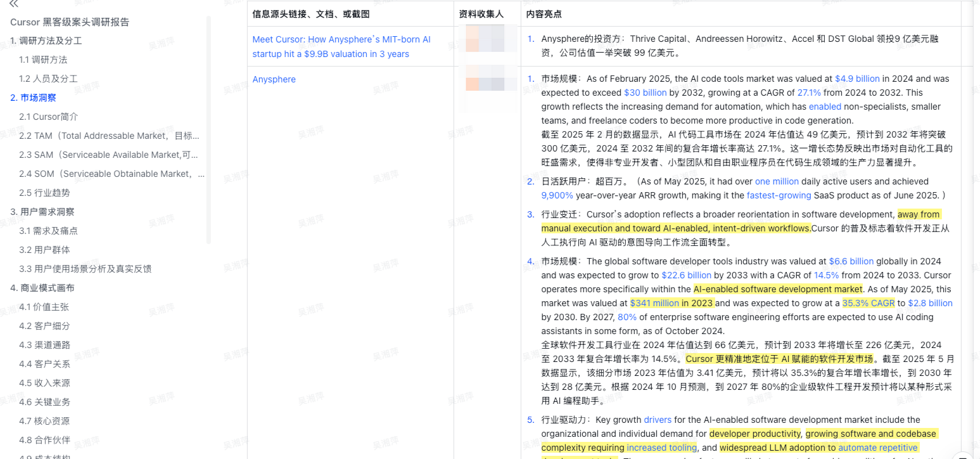Follow the '$6.6 billion' link

(x=851, y=261)
